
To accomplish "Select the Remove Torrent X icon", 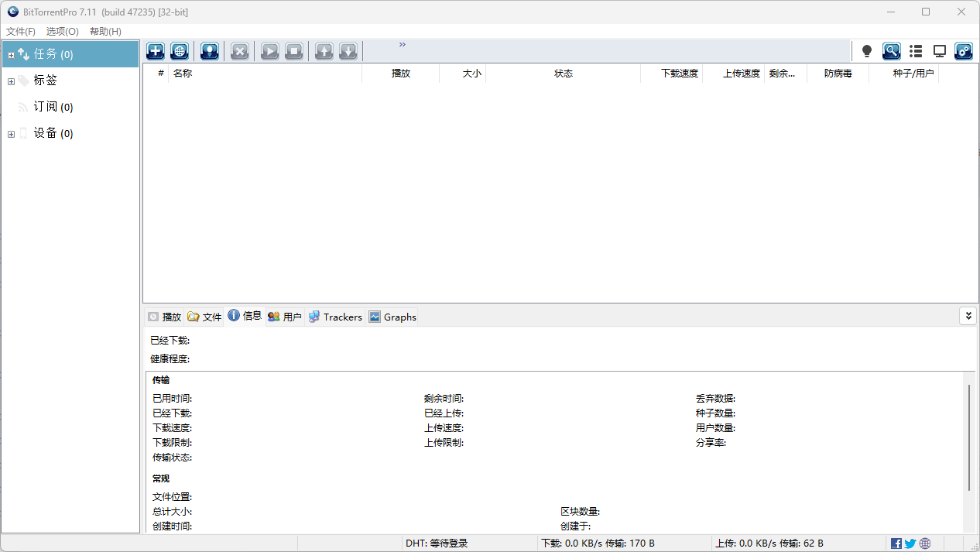I will [x=239, y=50].
